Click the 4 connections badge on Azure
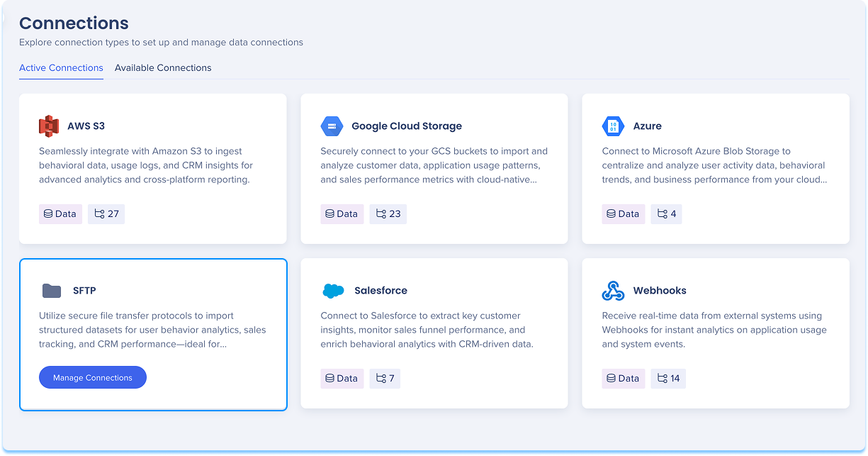 click(667, 214)
